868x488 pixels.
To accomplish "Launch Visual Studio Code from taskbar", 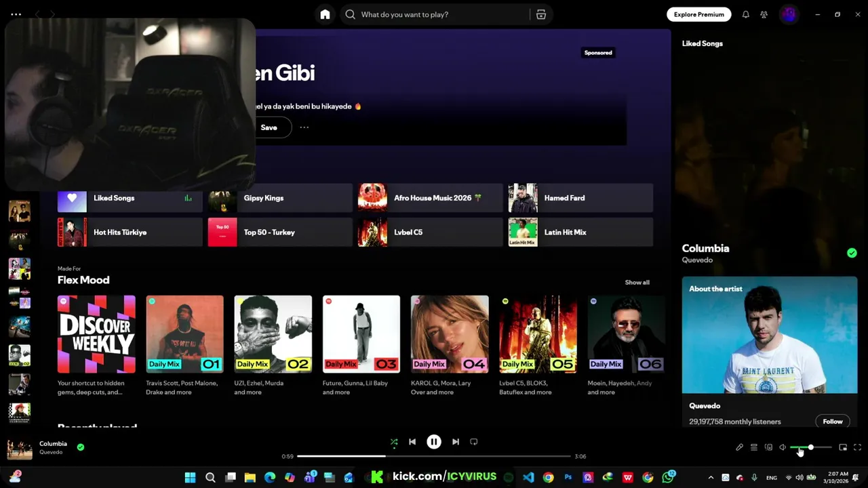I will point(528,477).
